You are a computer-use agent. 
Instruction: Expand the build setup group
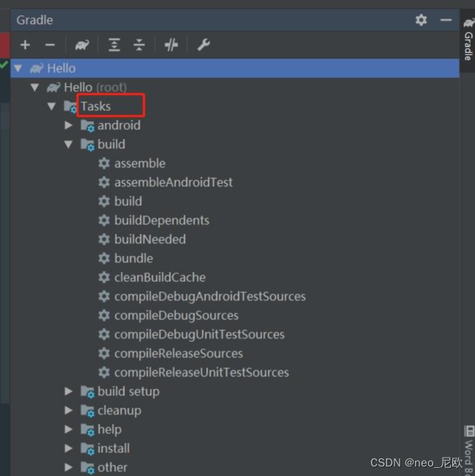coord(69,391)
